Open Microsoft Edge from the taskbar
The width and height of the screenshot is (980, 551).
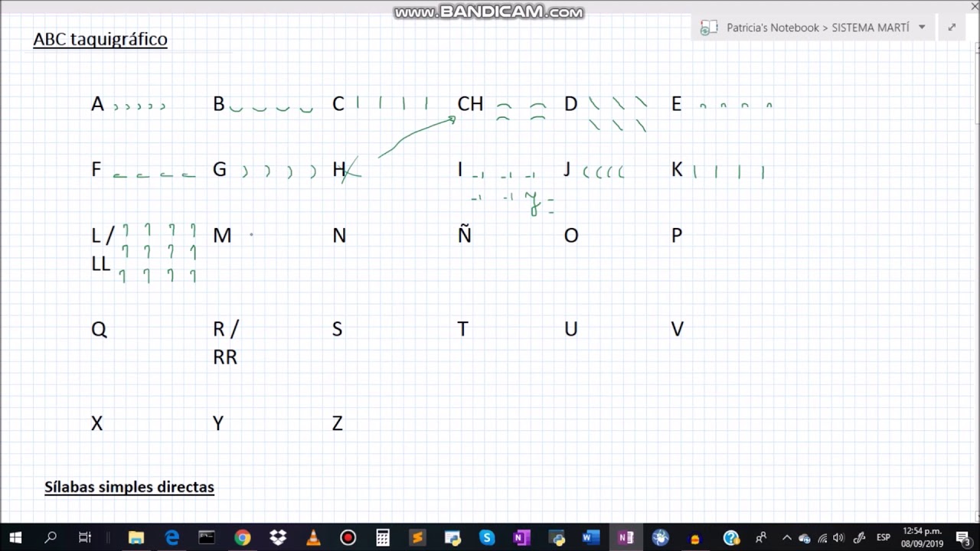171,538
